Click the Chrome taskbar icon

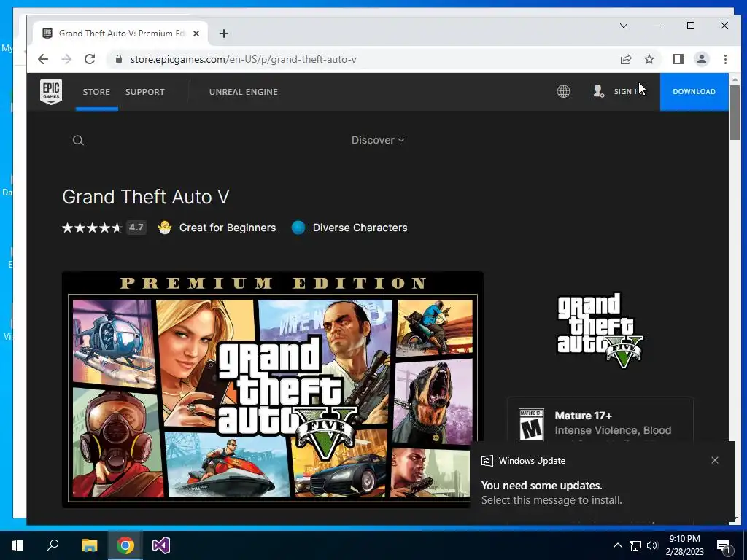[125, 545]
